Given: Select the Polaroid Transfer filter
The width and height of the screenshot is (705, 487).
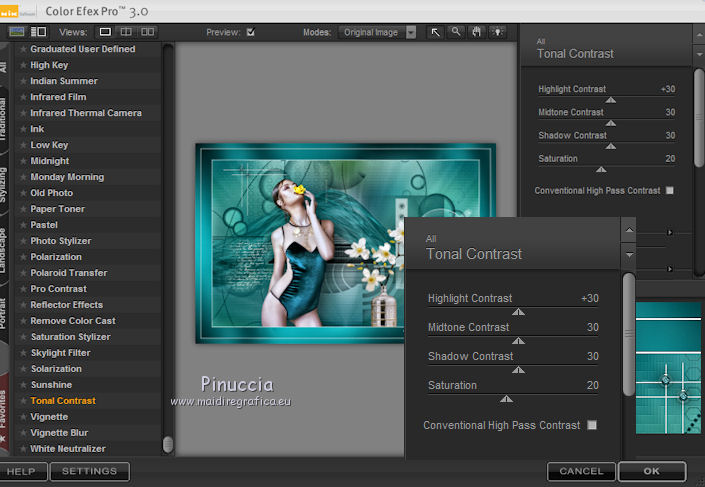Looking at the screenshot, I should [88, 273].
